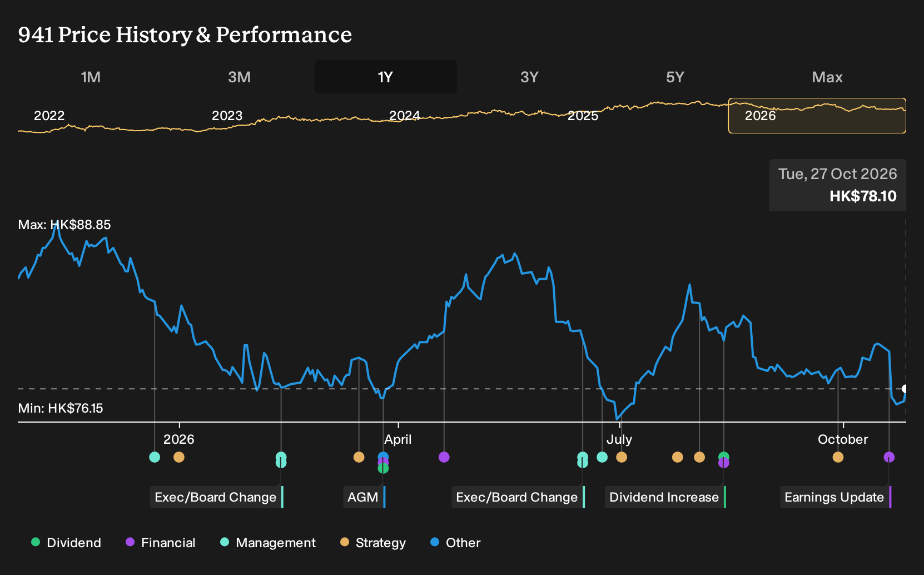The height and width of the screenshot is (575, 924).
Task: Open the Dividend Increase event label
Action: click(664, 497)
